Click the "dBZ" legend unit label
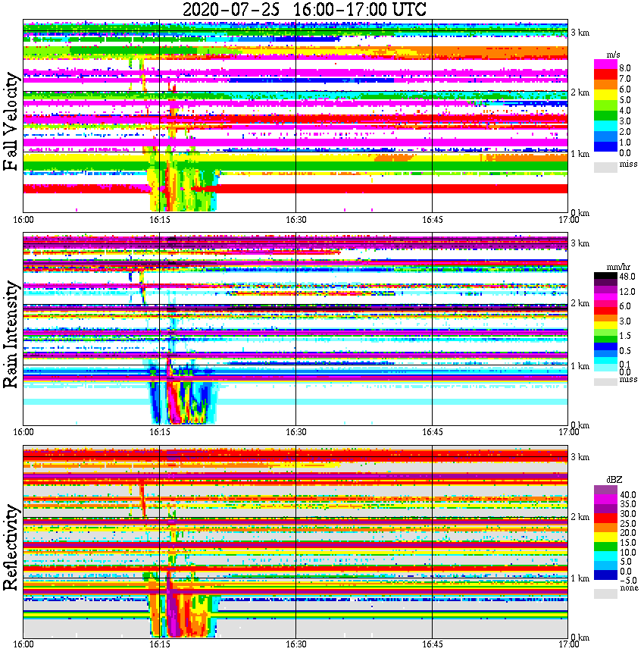 pos(614,480)
